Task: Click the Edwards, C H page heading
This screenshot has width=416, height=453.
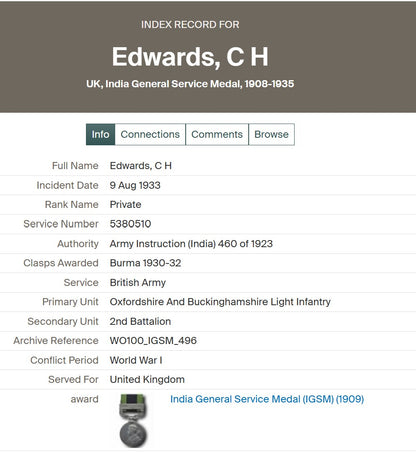Action: (x=190, y=57)
